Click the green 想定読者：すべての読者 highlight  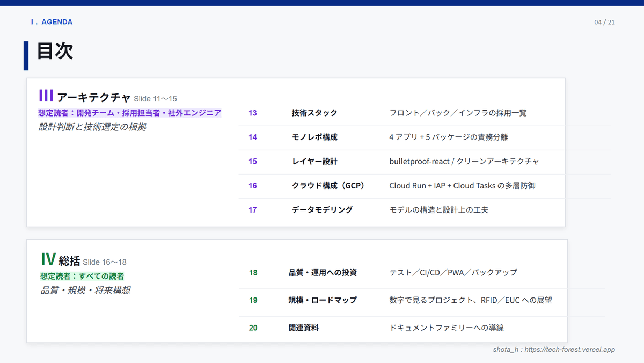click(x=82, y=276)
